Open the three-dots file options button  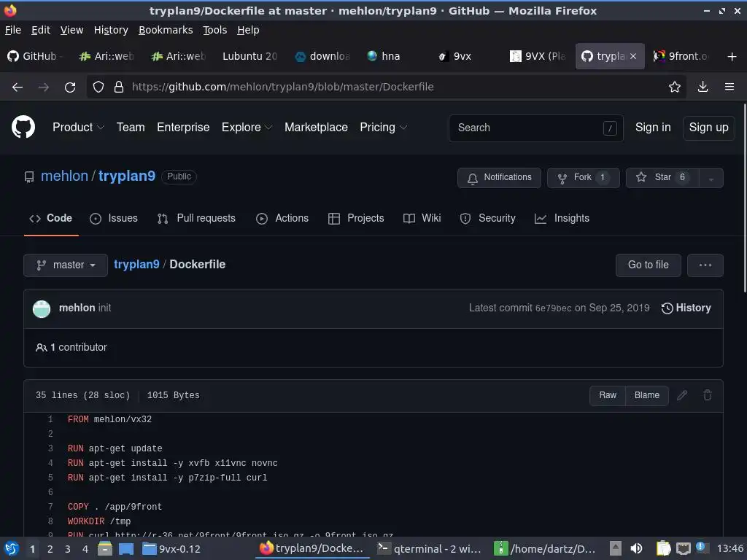(x=705, y=265)
